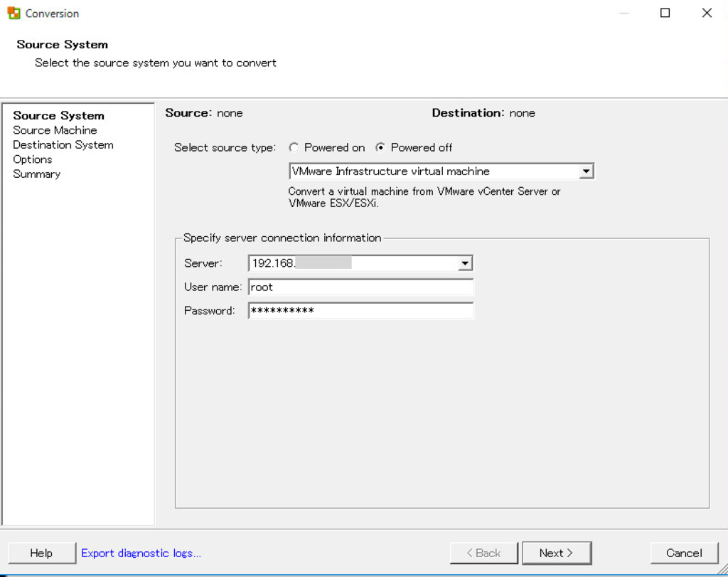Maximize the Conversion window
Viewport: 728px width, 577px height.
(x=665, y=13)
